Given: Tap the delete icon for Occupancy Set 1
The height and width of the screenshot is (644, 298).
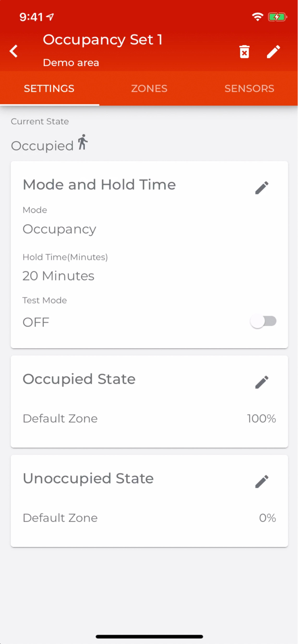Looking at the screenshot, I should click(x=244, y=52).
